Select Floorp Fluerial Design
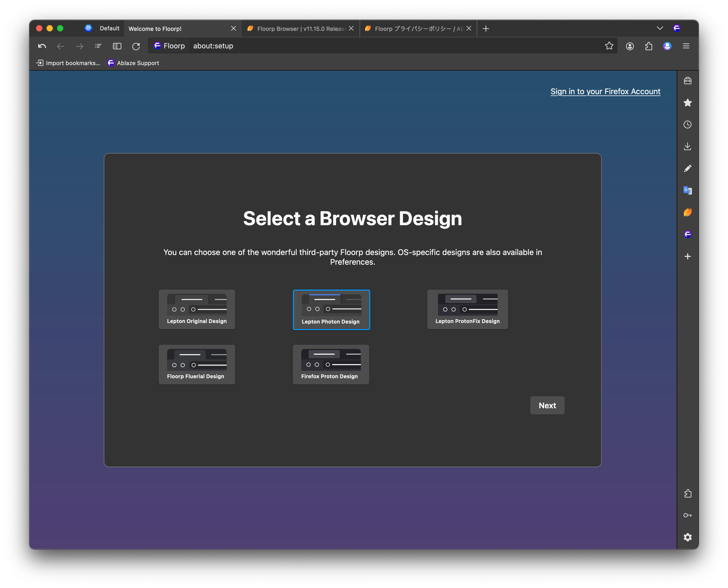Image resolution: width=728 pixels, height=588 pixels. (197, 364)
